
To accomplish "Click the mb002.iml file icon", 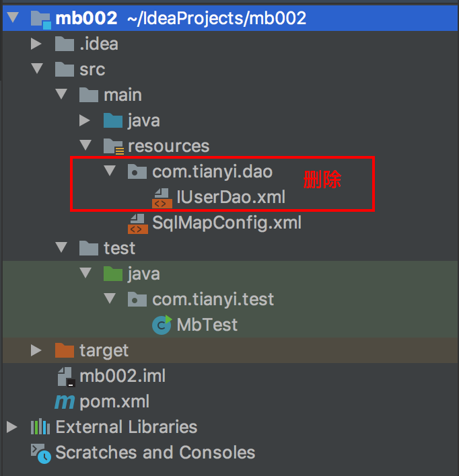I will [x=65, y=376].
